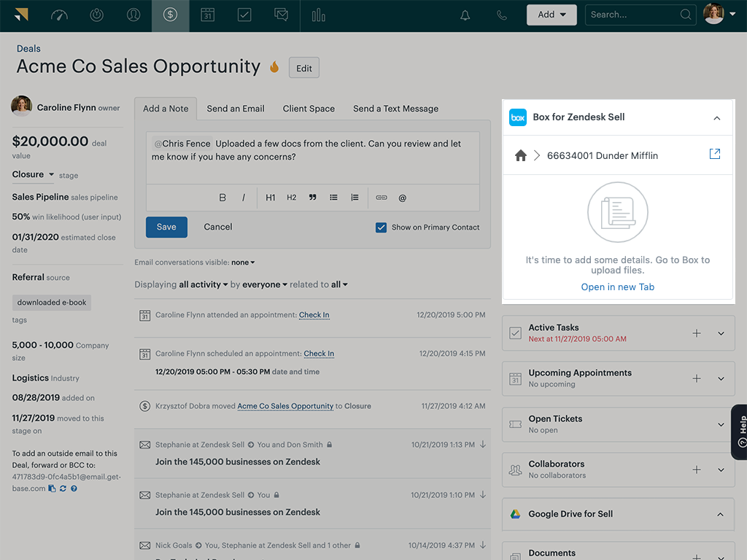Screen dimensions: 747x560
Task: Open 66634001 Dunder Mifflin externally via arrow icon
Action: coord(715,155)
